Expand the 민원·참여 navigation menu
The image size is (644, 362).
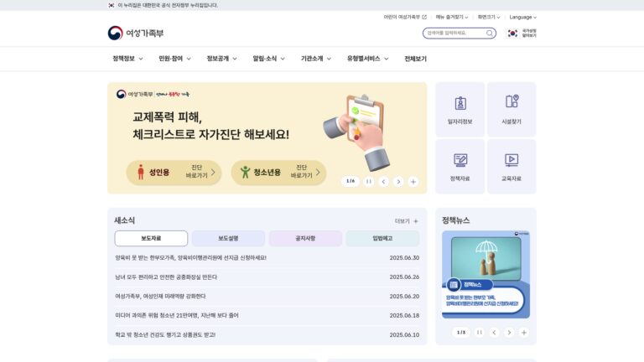point(174,59)
